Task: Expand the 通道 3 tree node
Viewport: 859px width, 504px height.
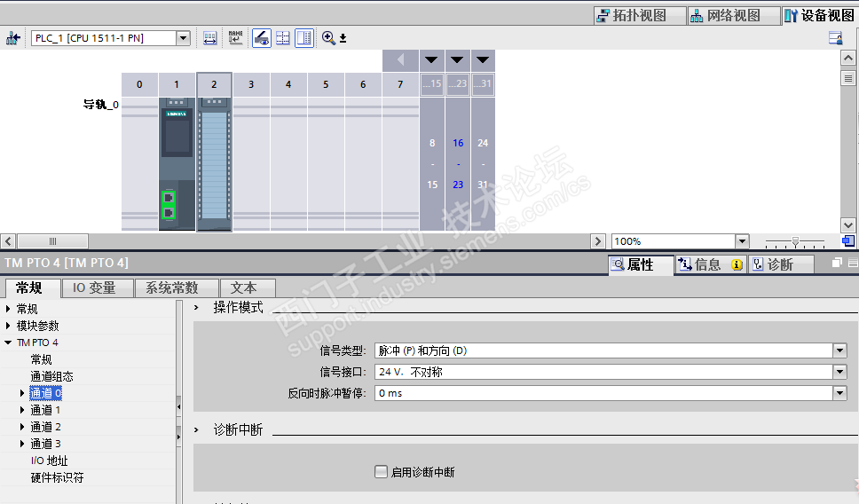Action: (22, 444)
